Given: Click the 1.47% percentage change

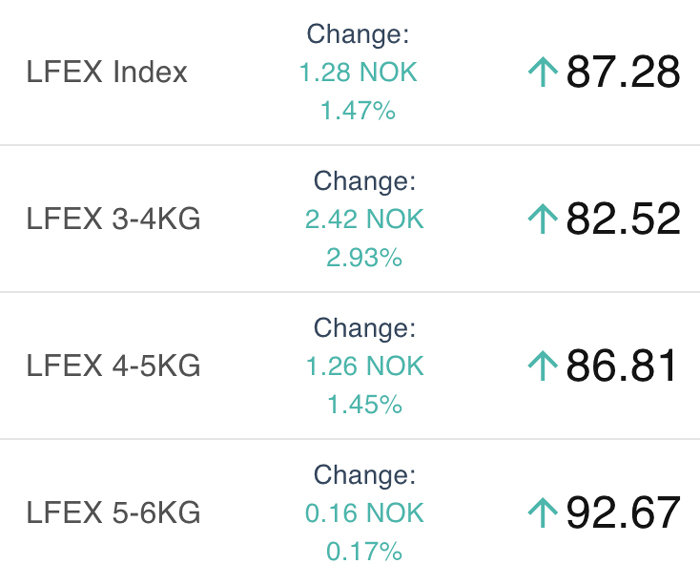Looking at the screenshot, I should [x=358, y=110].
